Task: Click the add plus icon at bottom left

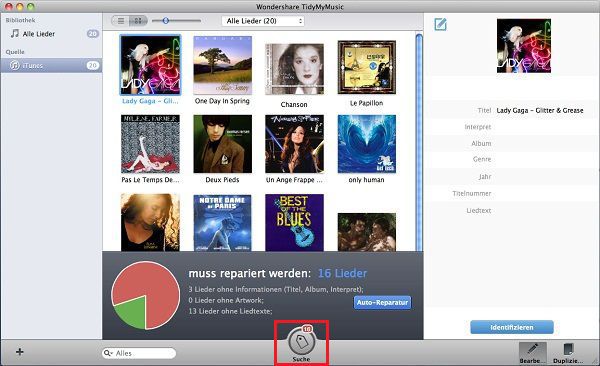Action: click(20, 352)
